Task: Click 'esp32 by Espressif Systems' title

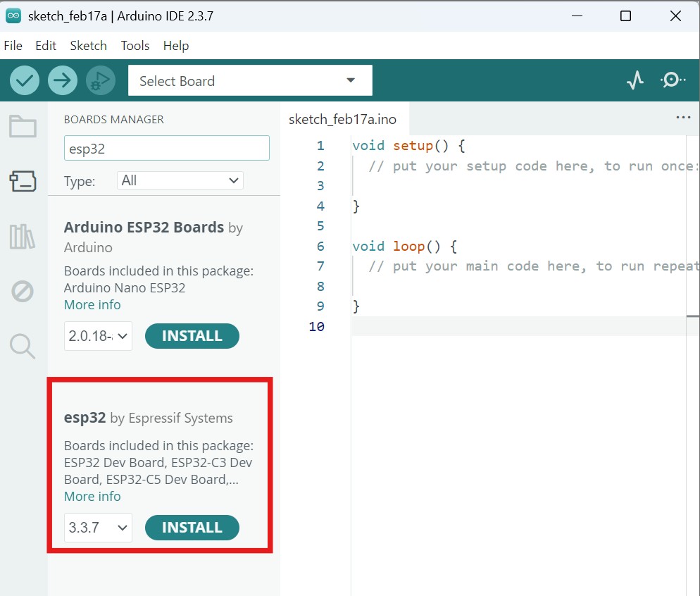Action: click(148, 418)
